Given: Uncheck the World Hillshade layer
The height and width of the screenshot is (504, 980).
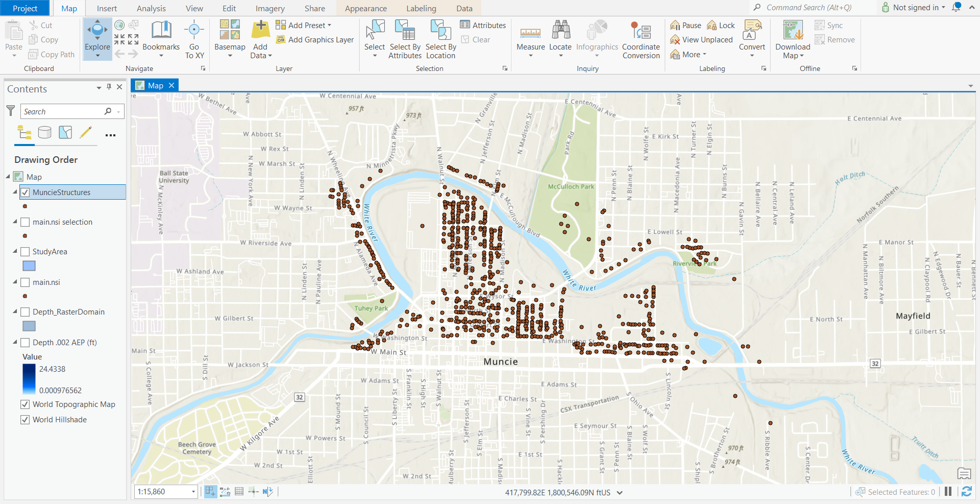Looking at the screenshot, I should point(25,420).
